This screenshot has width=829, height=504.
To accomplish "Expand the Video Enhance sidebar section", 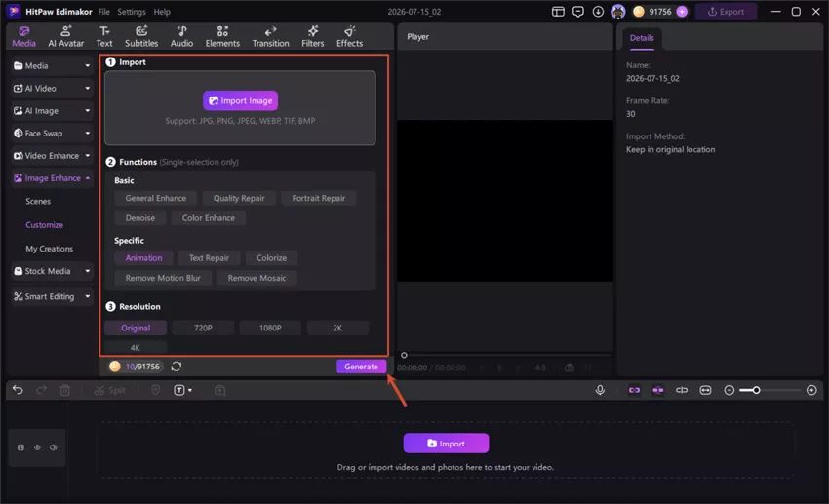I will point(52,156).
